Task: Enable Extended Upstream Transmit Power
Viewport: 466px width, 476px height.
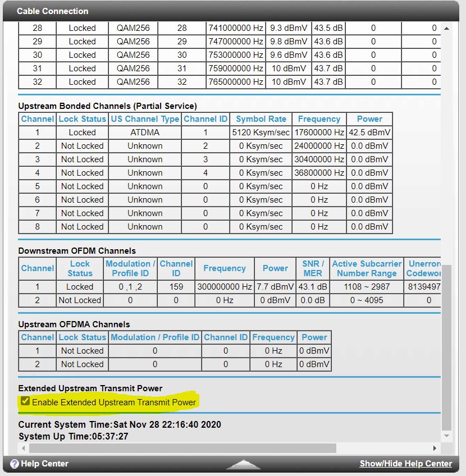Action: click(x=25, y=401)
